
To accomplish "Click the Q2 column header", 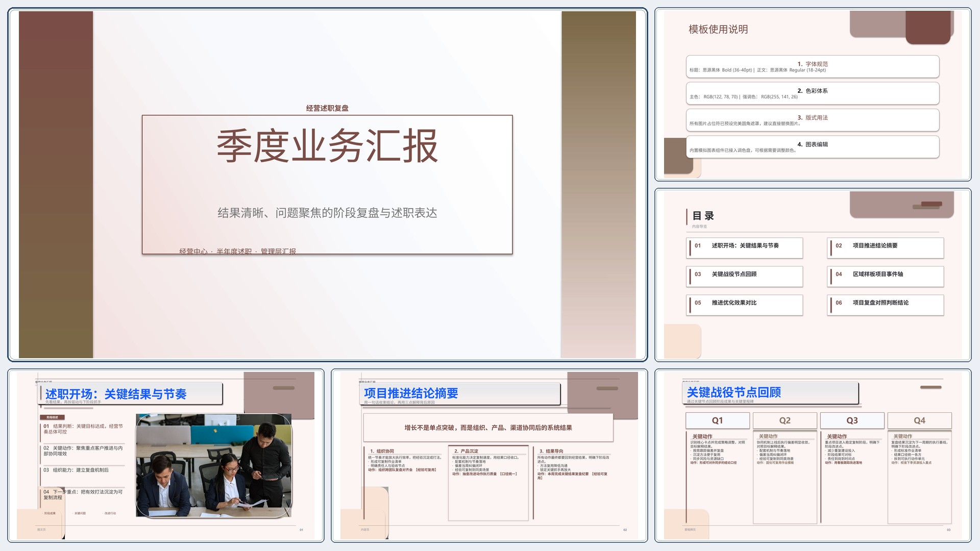I will 785,420.
